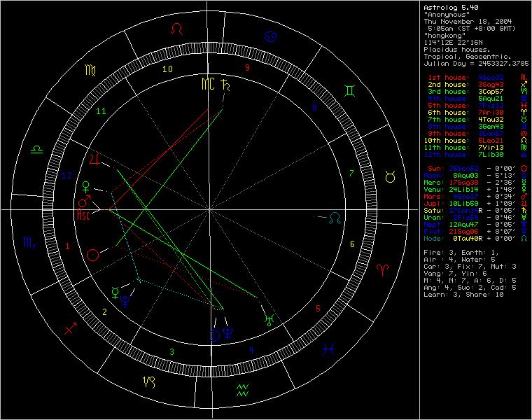Click the Leo zodiac glyph on the wheel
The image size is (532, 420).
[176, 29]
